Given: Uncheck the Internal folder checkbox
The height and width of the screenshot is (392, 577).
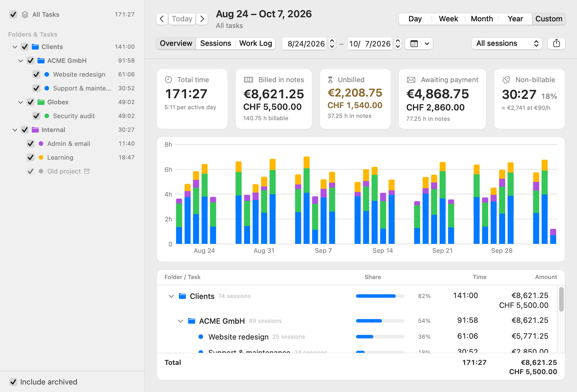Looking at the screenshot, I should [x=25, y=130].
